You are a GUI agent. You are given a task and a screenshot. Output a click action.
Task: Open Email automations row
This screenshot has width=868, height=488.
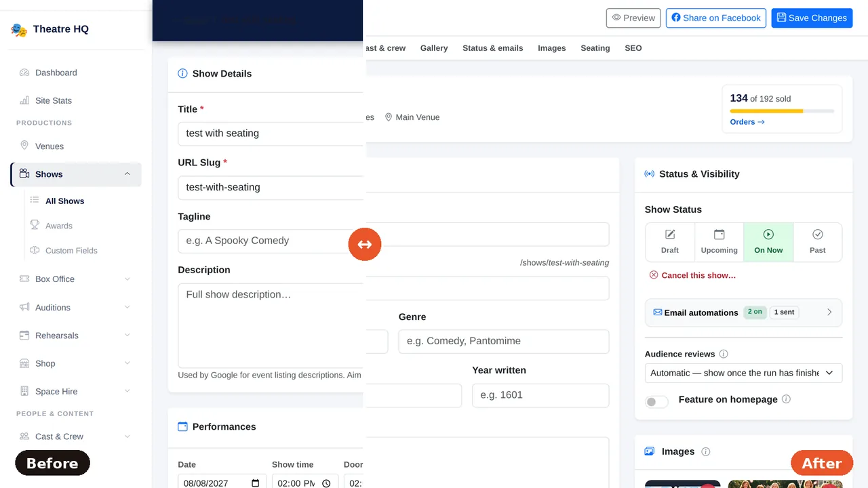[x=743, y=312]
